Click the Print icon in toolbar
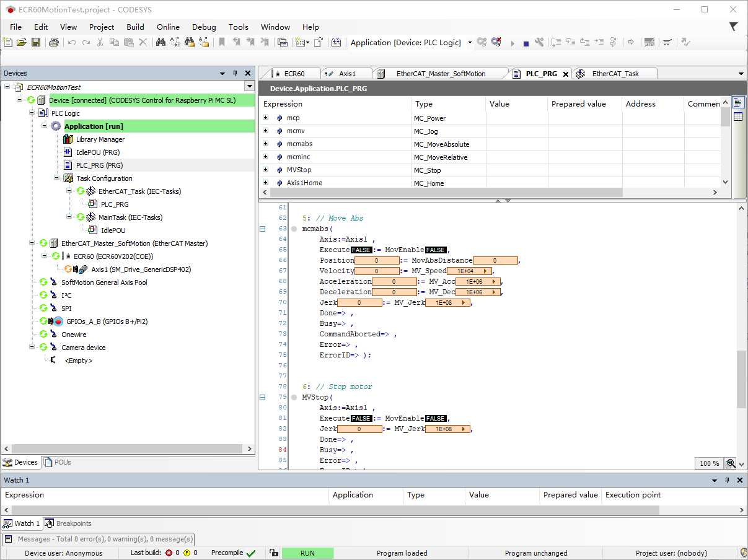This screenshot has height=560, width=748. 54,42
